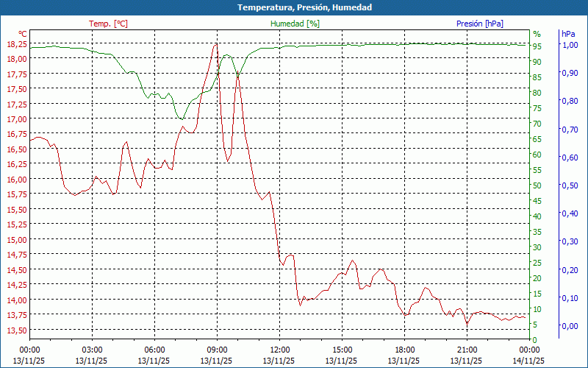The width and height of the screenshot is (588, 368).
Task: Click the 18:00 time axis label
Action: point(404,350)
